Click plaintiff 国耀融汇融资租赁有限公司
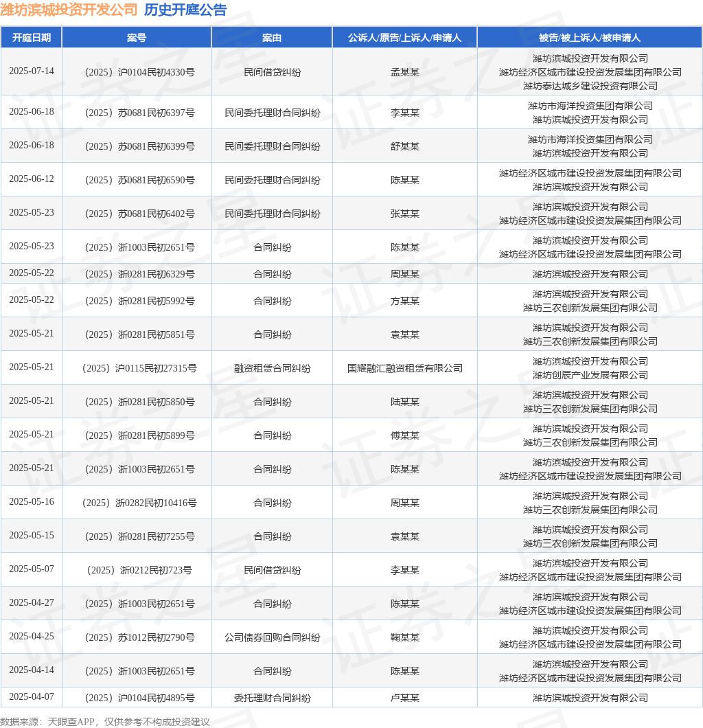This screenshot has width=703, height=728. [404, 368]
